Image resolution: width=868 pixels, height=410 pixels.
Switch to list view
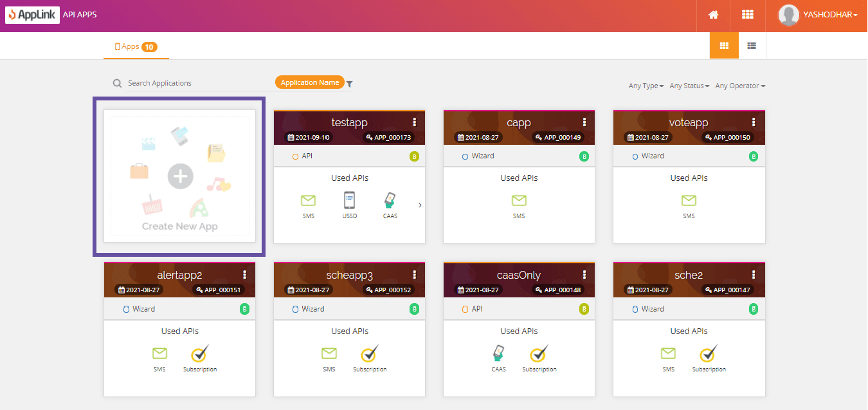[752, 46]
